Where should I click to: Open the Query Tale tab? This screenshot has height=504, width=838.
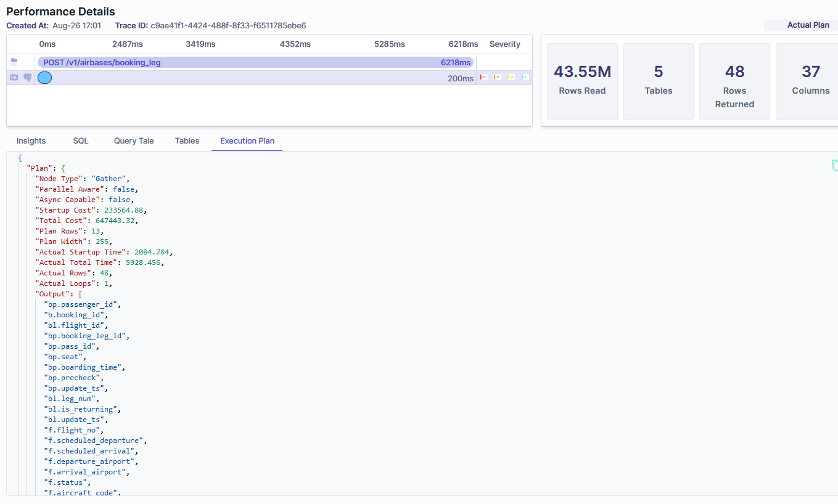point(134,140)
